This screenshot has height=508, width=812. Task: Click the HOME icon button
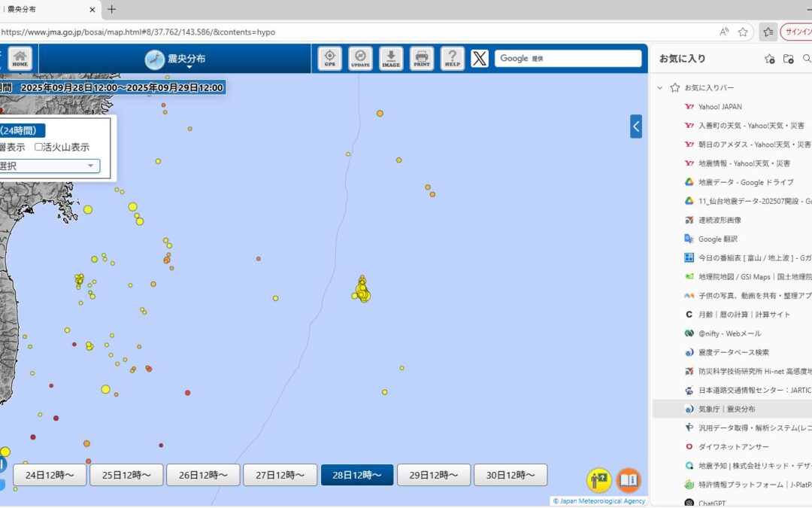click(20, 59)
